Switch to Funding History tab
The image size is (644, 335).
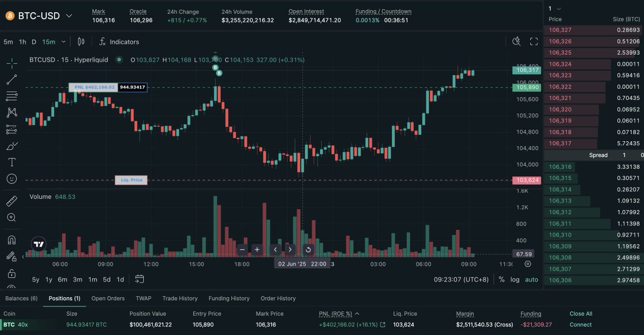(x=229, y=298)
